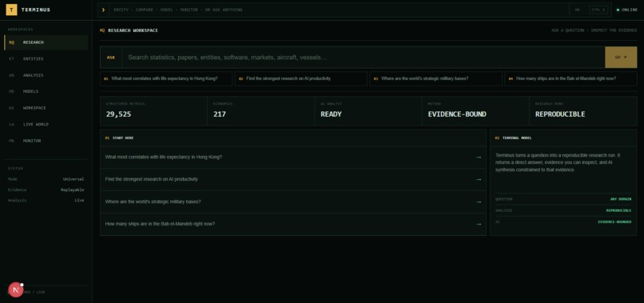
Task: Open the Monitor section in sidebar
Action: (x=46, y=141)
